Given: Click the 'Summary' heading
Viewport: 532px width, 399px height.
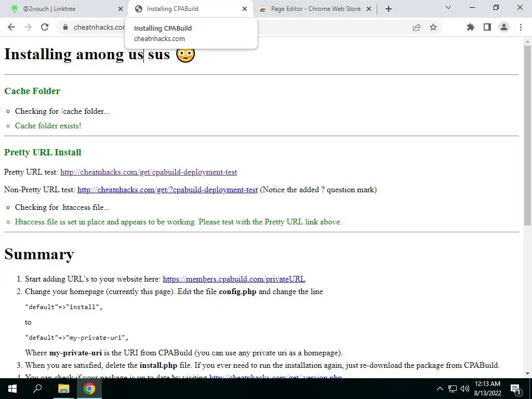Looking at the screenshot, I should [x=39, y=254].
